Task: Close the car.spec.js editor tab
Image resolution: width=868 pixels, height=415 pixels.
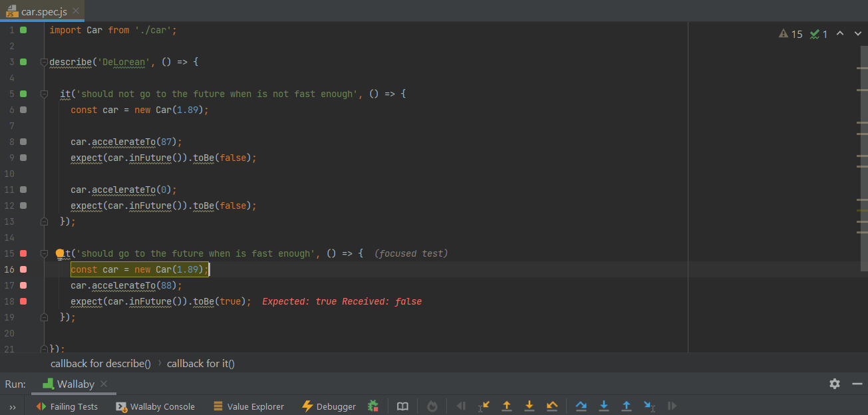Action: click(76, 11)
